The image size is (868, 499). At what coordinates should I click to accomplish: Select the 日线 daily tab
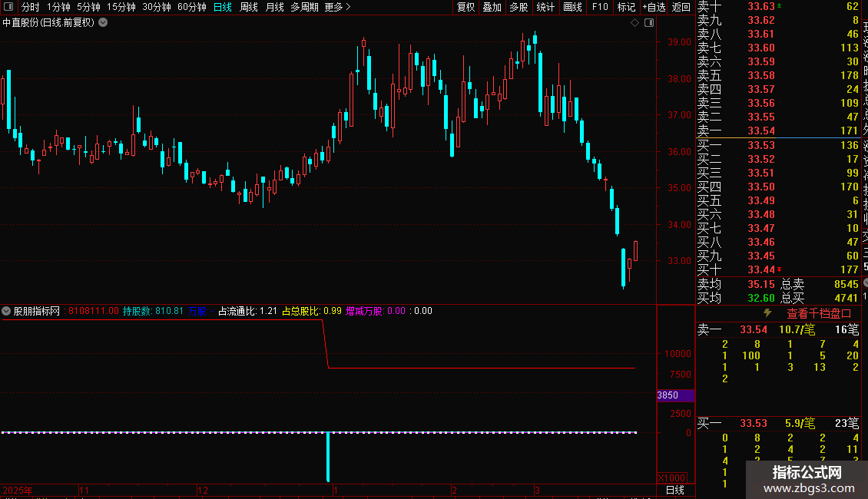click(223, 7)
